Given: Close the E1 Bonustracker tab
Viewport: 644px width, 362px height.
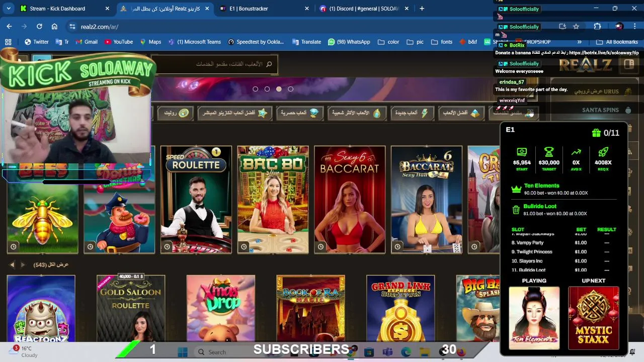Looking at the screenshot, I should click(x=308, y=9).
